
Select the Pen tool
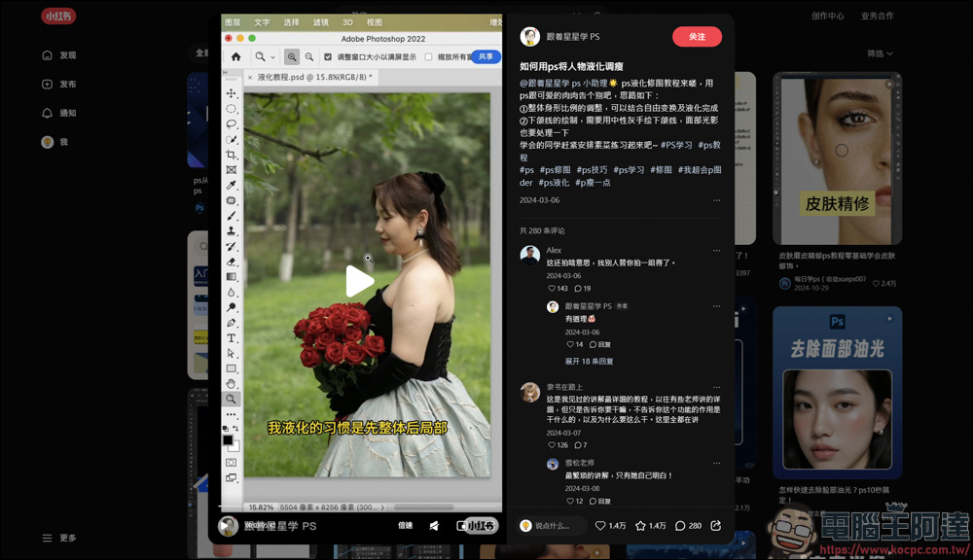[232, 323]
